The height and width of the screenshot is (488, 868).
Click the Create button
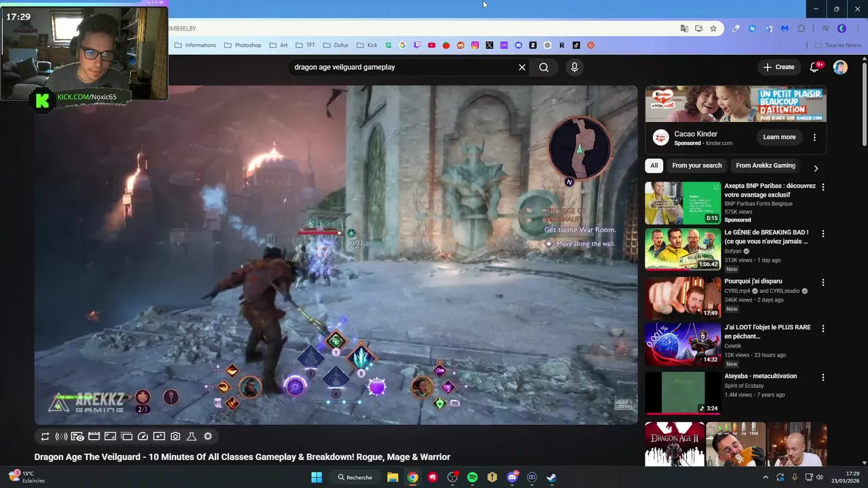tap(778, 67)
